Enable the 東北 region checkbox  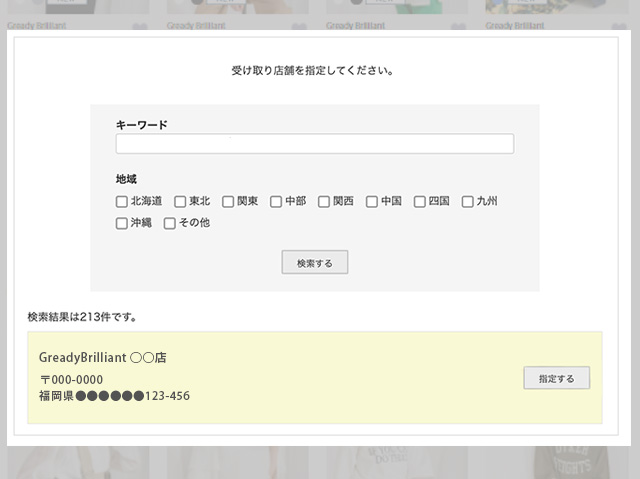(x=181, y=201)
